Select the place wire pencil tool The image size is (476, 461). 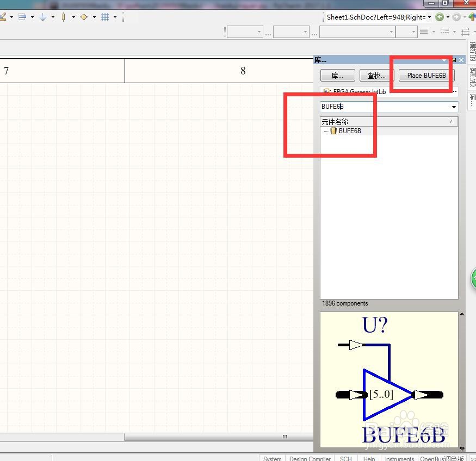pos(3,17)
